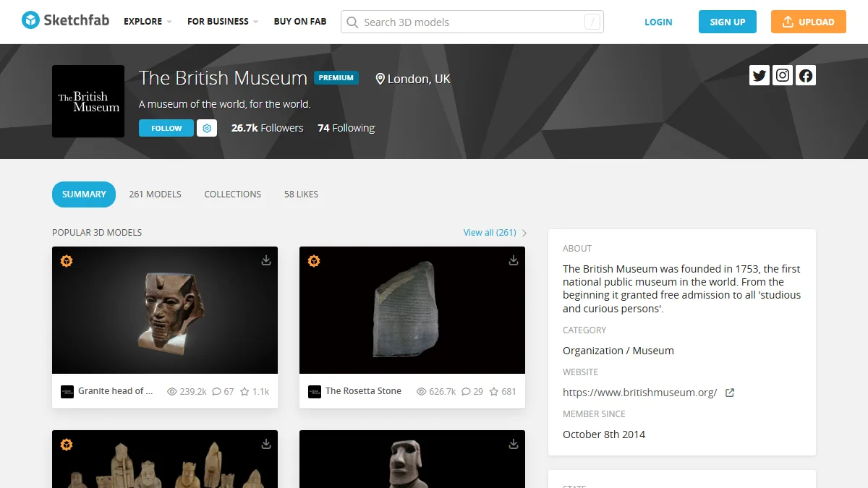Click 'Organization / Museum' category text

[618, 351]
